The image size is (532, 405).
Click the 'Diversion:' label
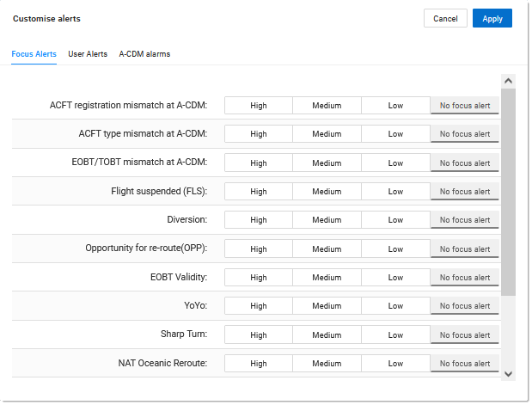(187, 219)
